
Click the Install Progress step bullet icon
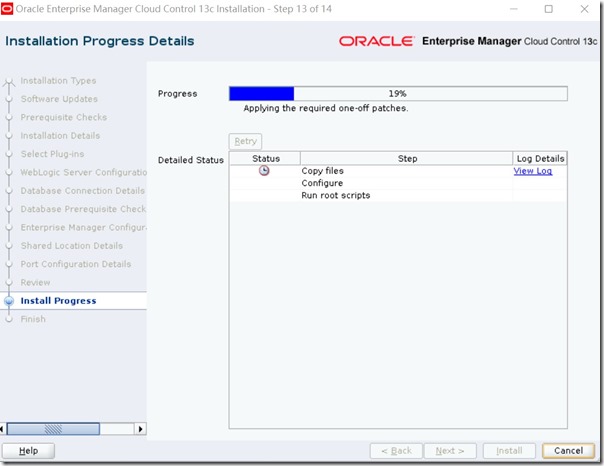click(x=9, y=301)
